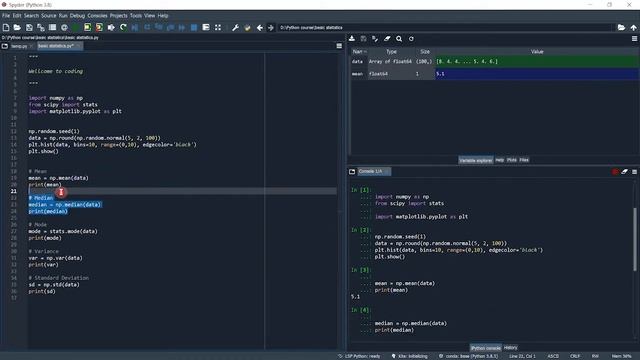The height and width of the screenshot is (360, 640).
Task: Browse editor tabs icon
Action: (5, 46)
